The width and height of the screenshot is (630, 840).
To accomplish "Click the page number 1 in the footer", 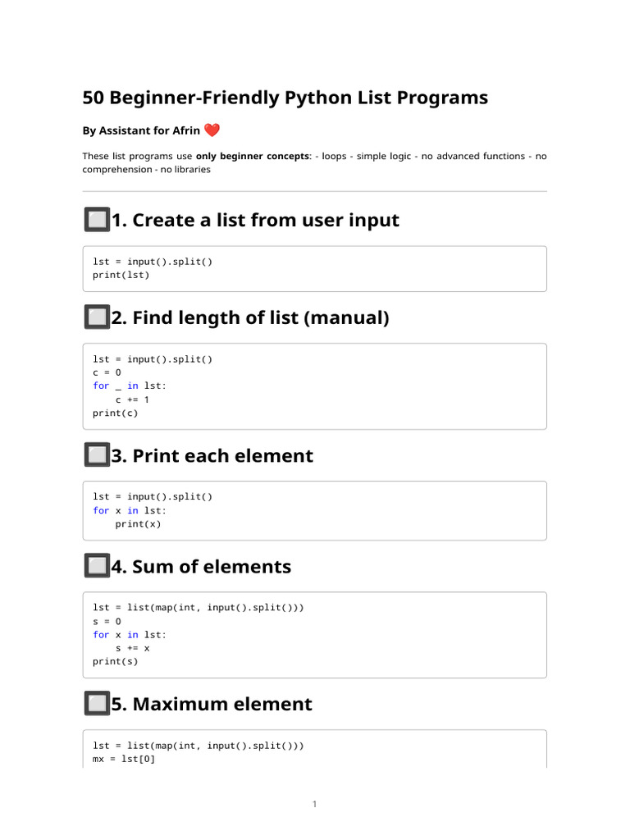I will (314, 804).
